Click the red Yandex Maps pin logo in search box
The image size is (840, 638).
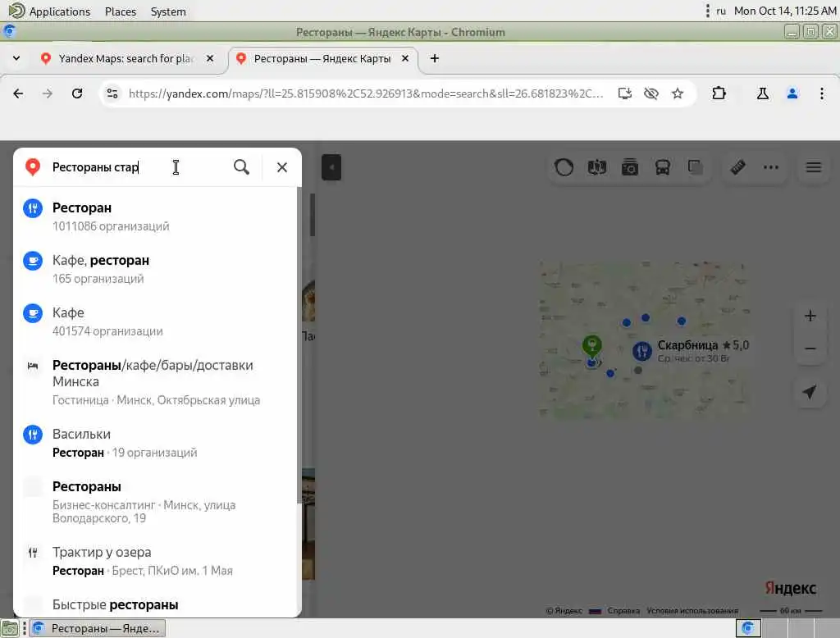pyautogui.click(x=33, y=167)
